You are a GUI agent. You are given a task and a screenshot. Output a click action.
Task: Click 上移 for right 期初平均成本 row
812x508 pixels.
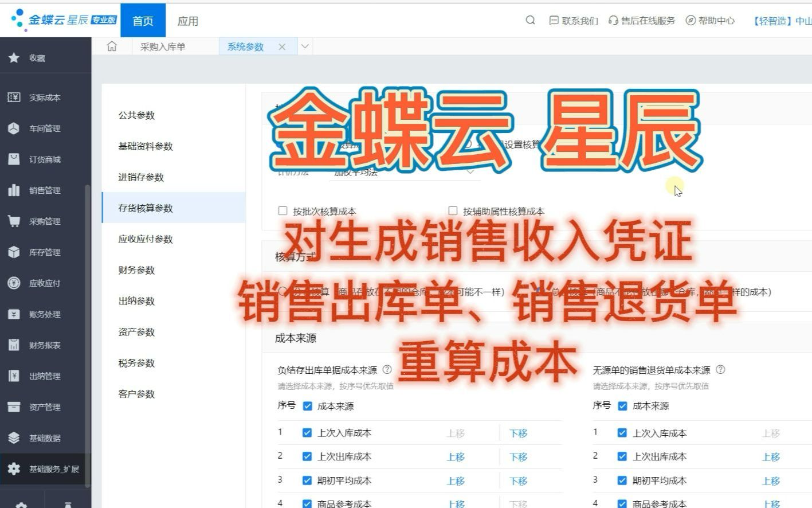pos(771,481)
